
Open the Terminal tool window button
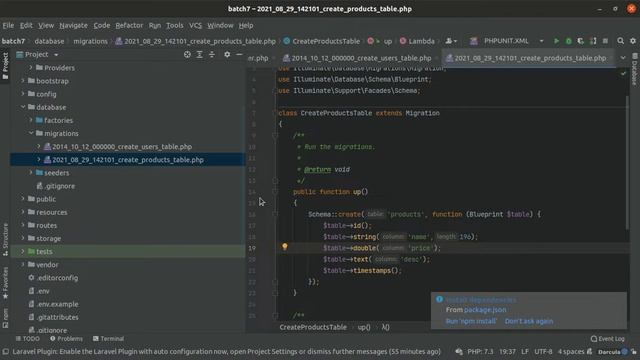[108, 339]
